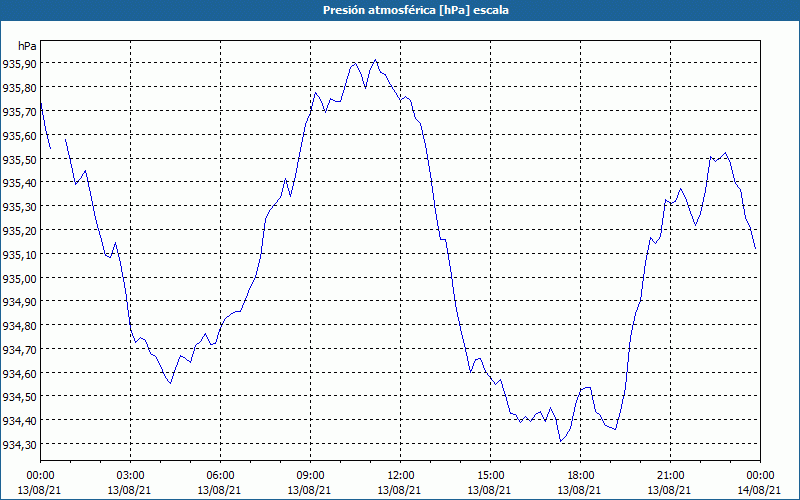Click the 12:00 time axis label
This screenshot has width=800, height=500.
point(401,476)
